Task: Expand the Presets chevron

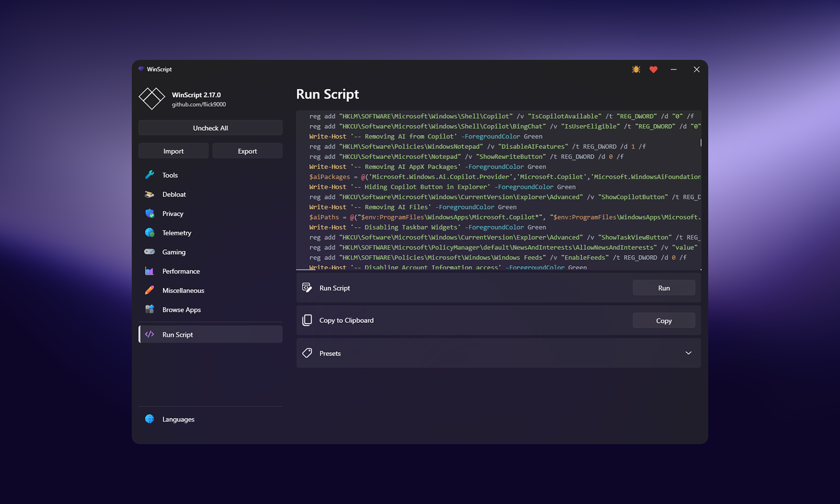Action: (688, 353)
